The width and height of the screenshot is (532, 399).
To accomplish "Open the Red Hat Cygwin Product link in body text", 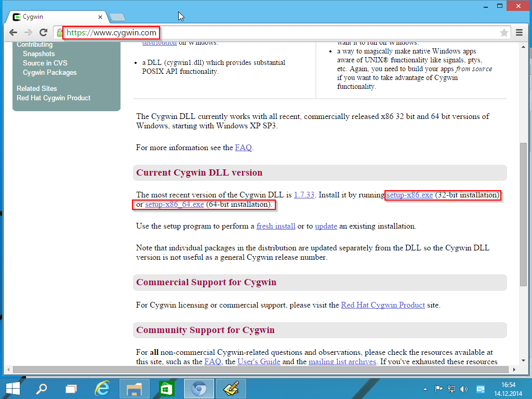I will coord(383,305).
